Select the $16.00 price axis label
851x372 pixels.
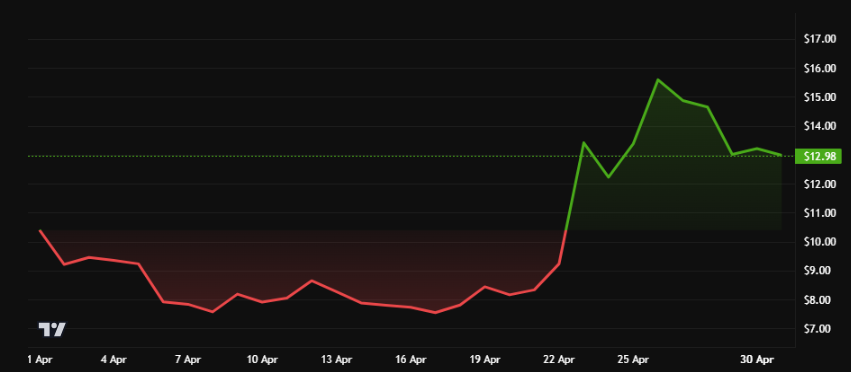(820, 68)
